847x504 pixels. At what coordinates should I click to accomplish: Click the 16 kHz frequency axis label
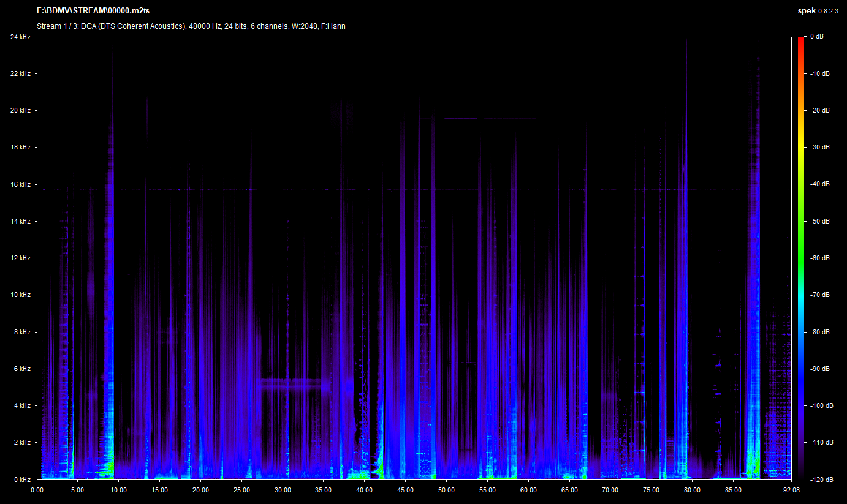point(20,184)
